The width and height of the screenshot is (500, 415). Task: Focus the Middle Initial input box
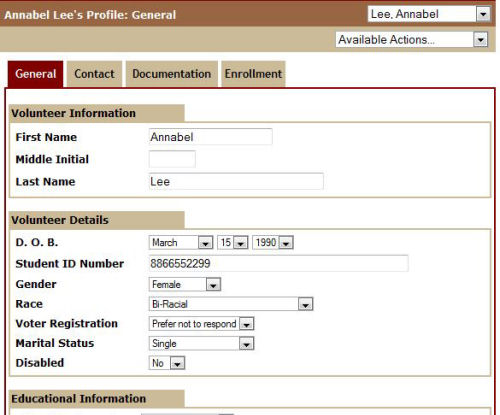pos(172,159)
